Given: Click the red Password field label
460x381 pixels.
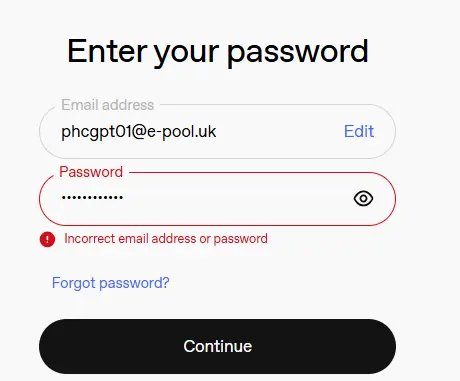Looking at the screenshot, I should (x=91, y=172).
